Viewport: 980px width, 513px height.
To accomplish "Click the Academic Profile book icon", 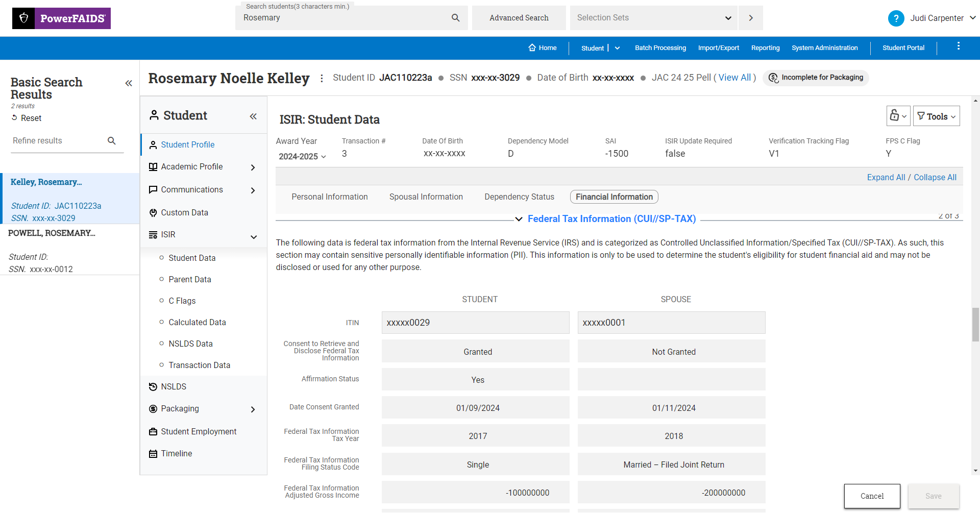I will pyautogui.click(x=153, y=167).
